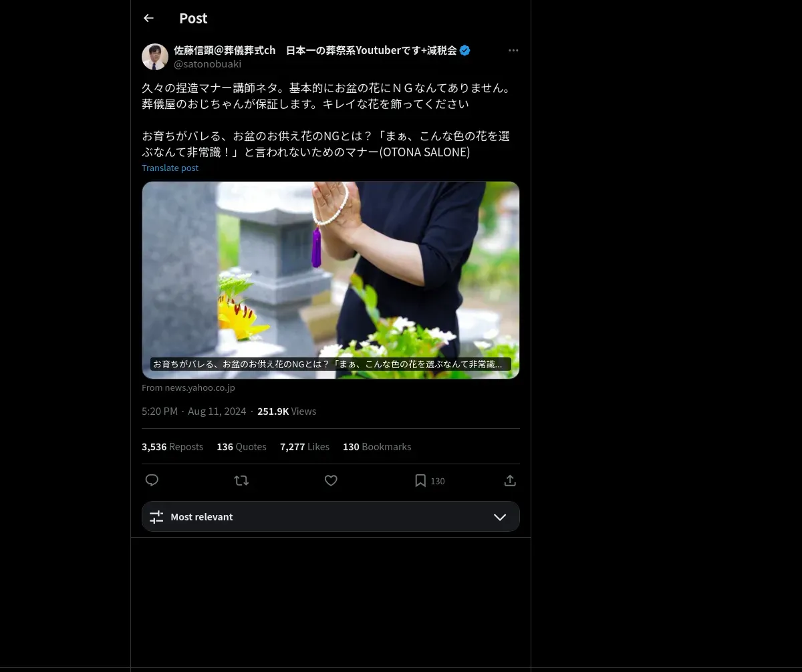Expand the Most relevant chevron
802x672 pixels.
pyautogui.click(x=500, y=517)
